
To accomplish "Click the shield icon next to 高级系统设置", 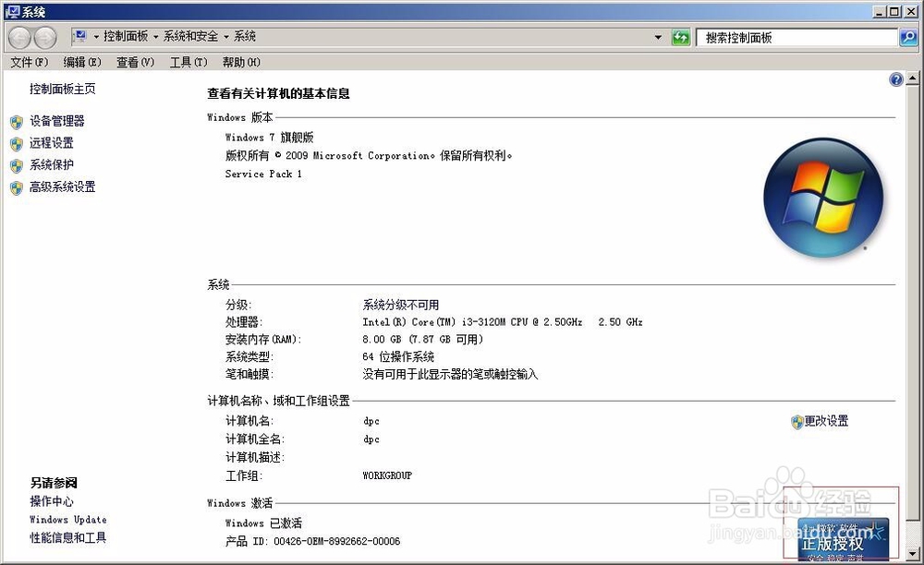I will click(x=17, y=187).
